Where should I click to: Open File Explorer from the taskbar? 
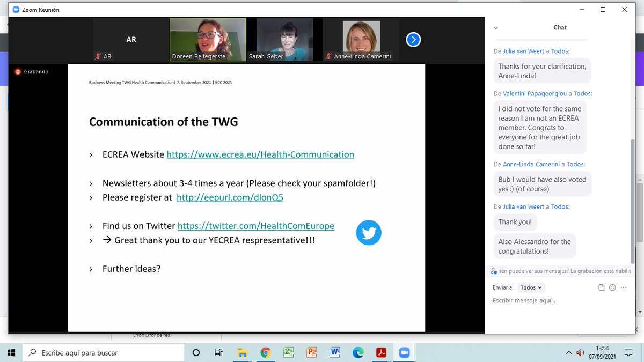(x=242, y=352)
